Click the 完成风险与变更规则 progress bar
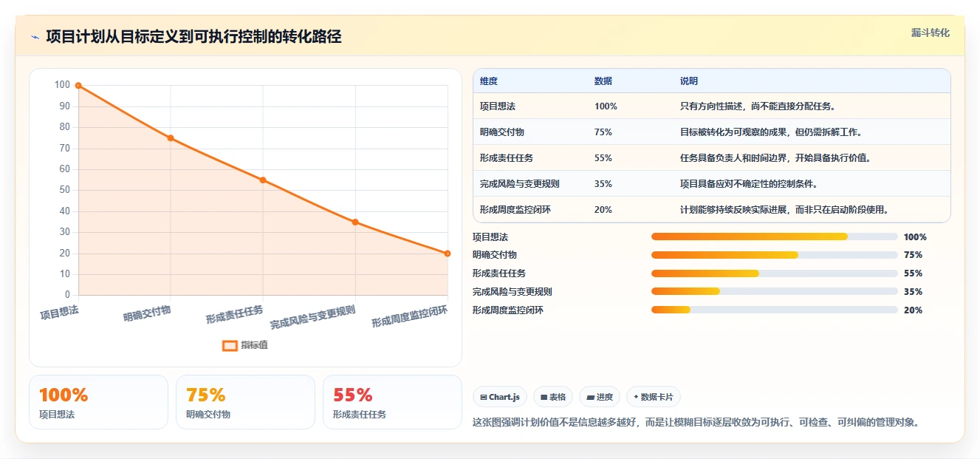980x459 pixels. click(775, 292)
